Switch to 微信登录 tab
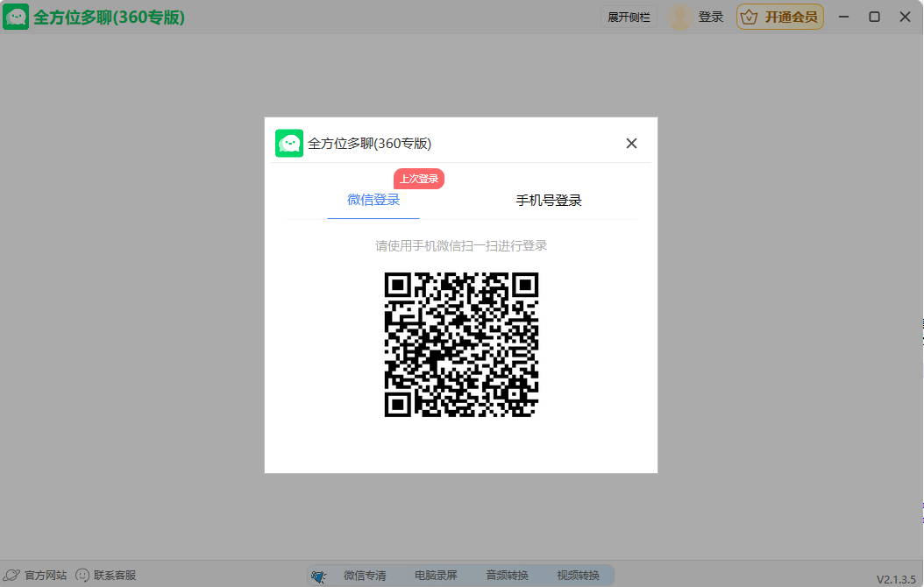924x587 pixels. click(x=373, y=200)
